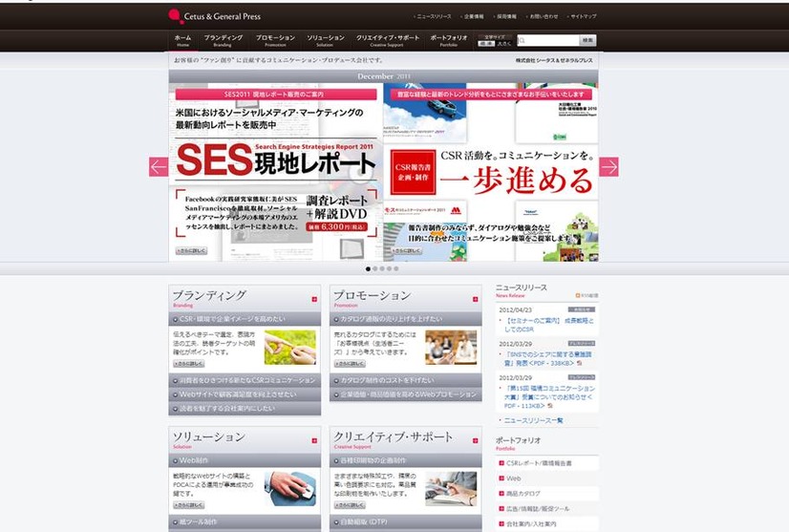Image resolution: width=789 pixels, height=532 pixels.
Task: Click the red plus icon on ブランディング panel
Action: click(314, 300)
